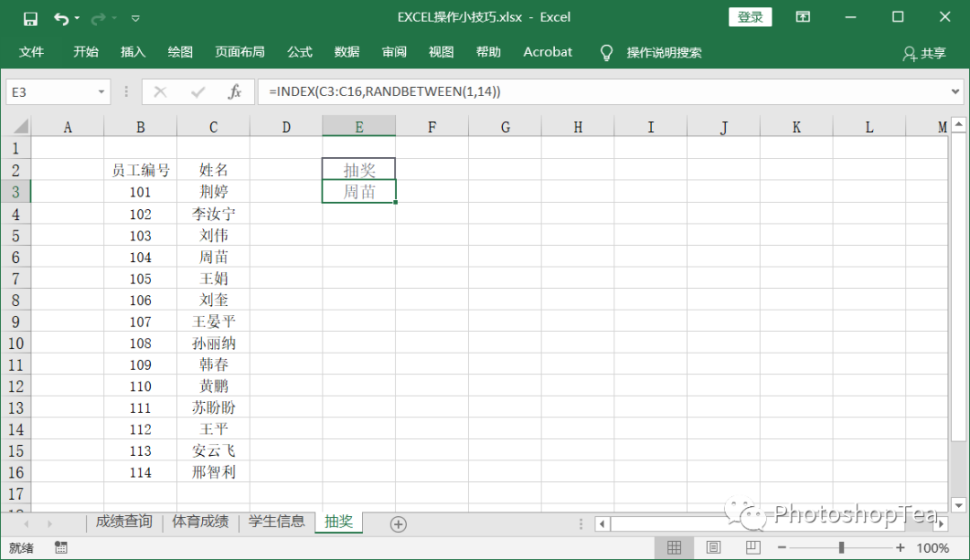Open the 文件 menu tab
Viewport: 970px width, 560px height.
coord(31,52)
